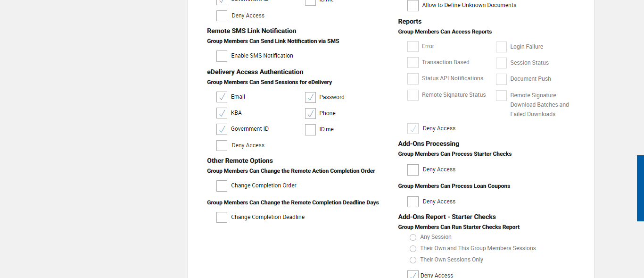Tick the Error report checkbox
Image resolution: width=644 pixels, height=278 pixels.
[x=413, y=47]
